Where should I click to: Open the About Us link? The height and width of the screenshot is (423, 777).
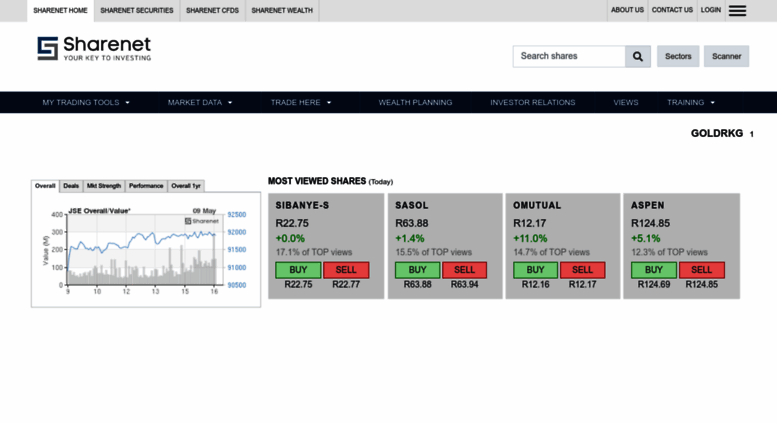[627, 10]
